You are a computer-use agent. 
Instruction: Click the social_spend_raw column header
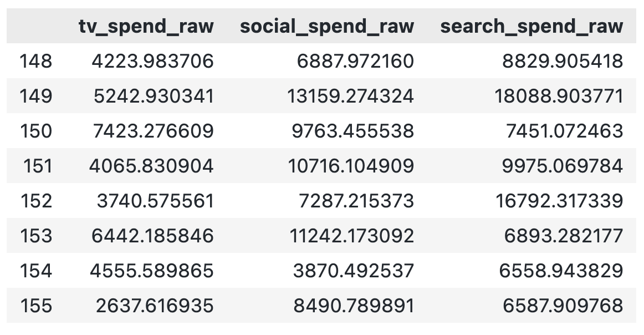326,27
